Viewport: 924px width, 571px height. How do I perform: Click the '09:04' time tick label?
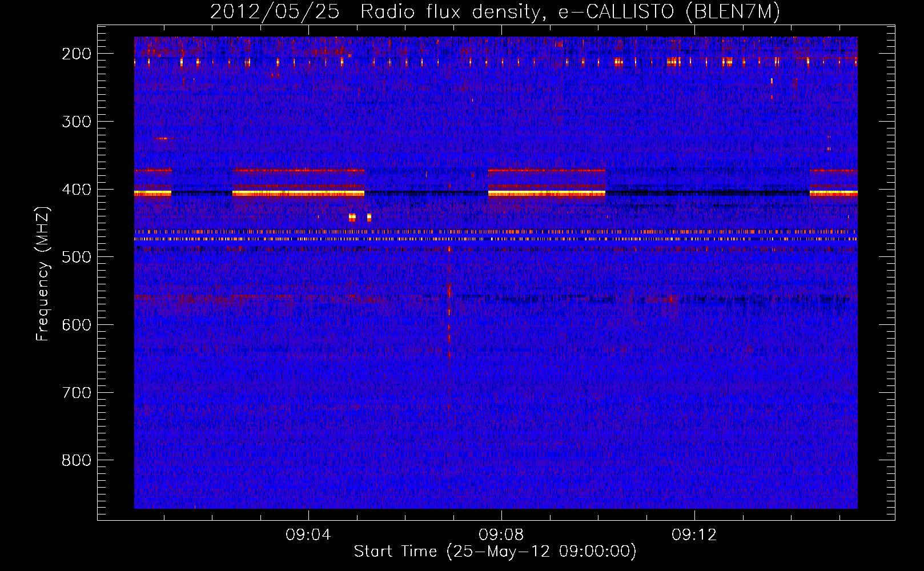tap(308, 535)
